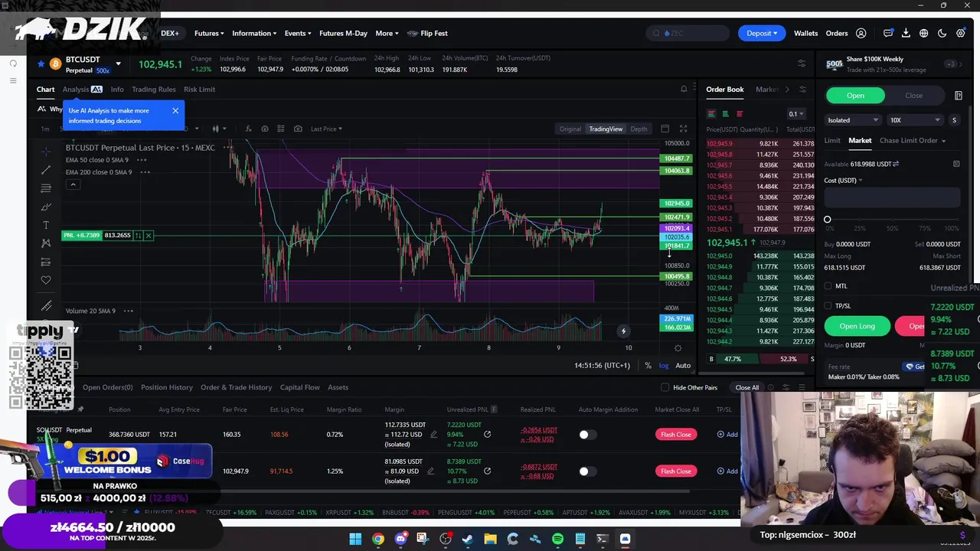Open the Risk Limit tab
Image resolution: width=980 pixels, height=551 pixels.
[199, 90]
